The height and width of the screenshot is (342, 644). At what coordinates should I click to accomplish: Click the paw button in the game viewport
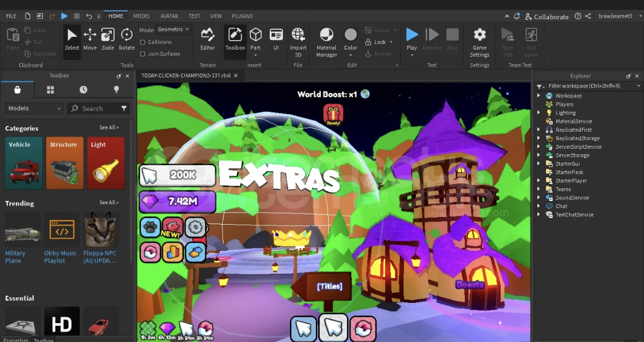[x=150, y=227]
